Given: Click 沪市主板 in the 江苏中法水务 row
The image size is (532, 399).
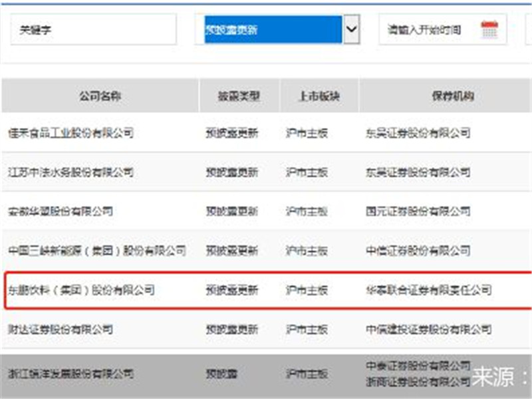Looking at the screenshot, I should (x=307, y=172).
